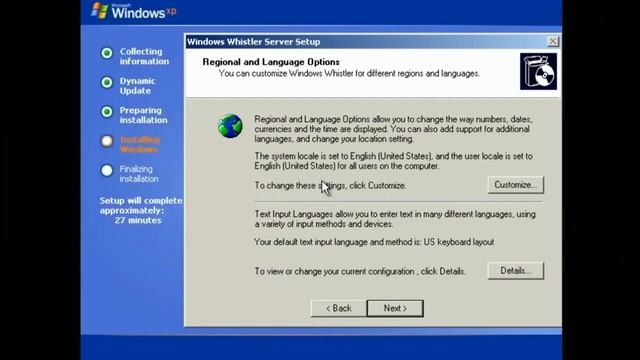
Task: Select the Finalizing installation step bullet
Action: (107, 171)
